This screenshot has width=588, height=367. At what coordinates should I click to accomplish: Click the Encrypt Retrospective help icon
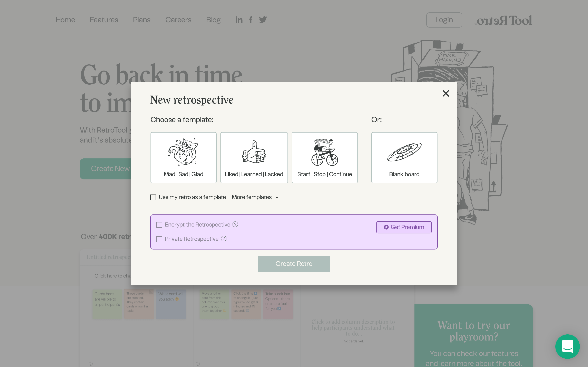coord(235,224)
